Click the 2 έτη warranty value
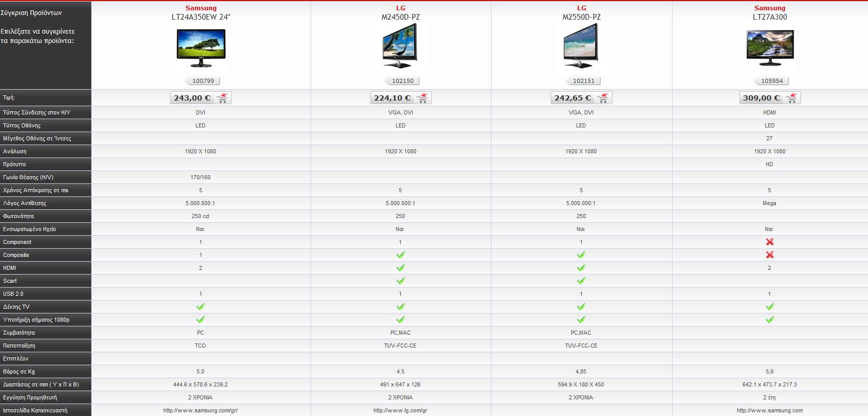The height and width of the screenshot is (416, 868). (769, 397)
